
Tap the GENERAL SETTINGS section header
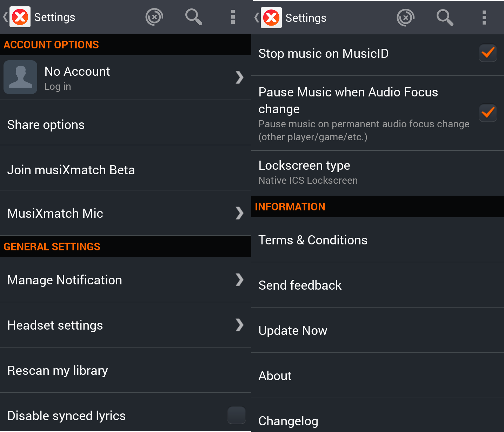[126, 247]
